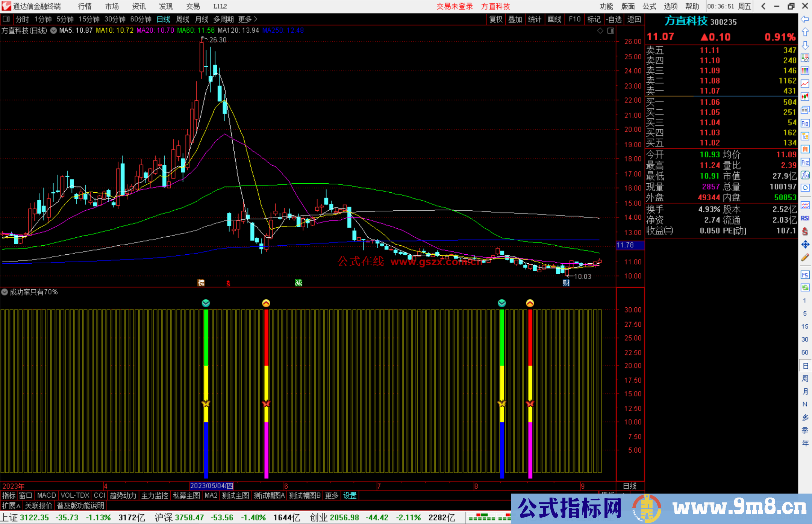Click the 交易未登录 login link
The height and width of the screenshot is (524, 812).
(x=454, y=6)
